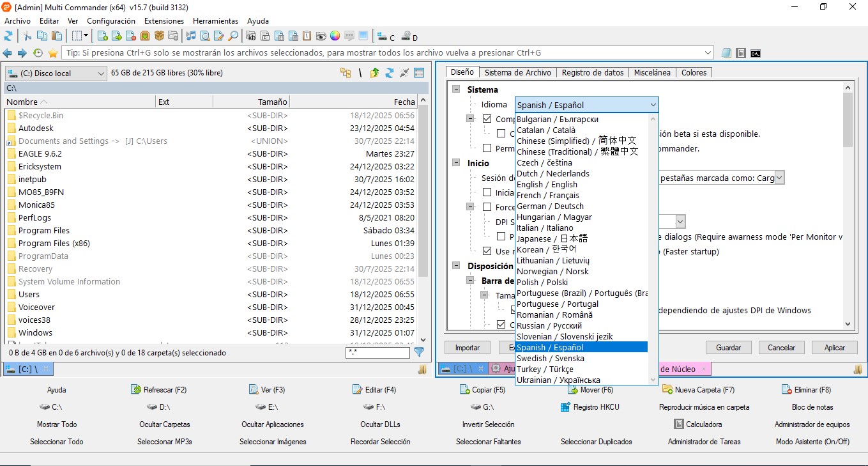Image resolution: width=868 pixels, height=466 pixels.
Task: Click the funnel filter icon in left panel
Action: click(419, 352)
